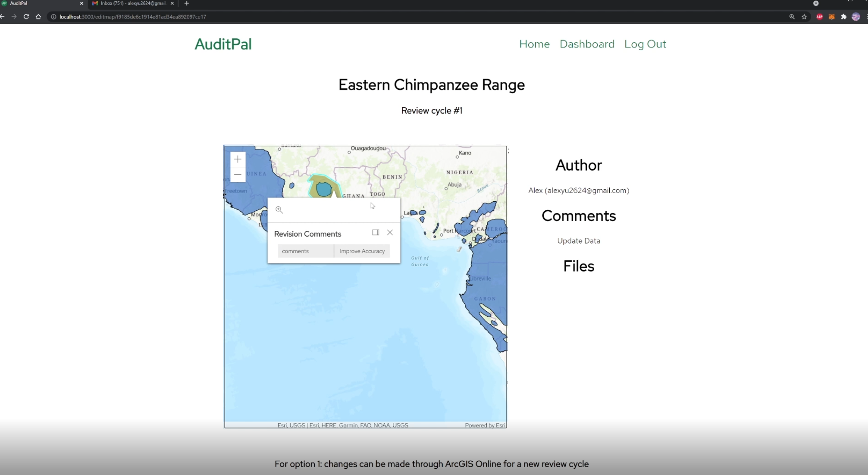Screen dimensions: 868x475
Task: Click the popup zoom-to magnifier icon
Action: tap(279, 210)
